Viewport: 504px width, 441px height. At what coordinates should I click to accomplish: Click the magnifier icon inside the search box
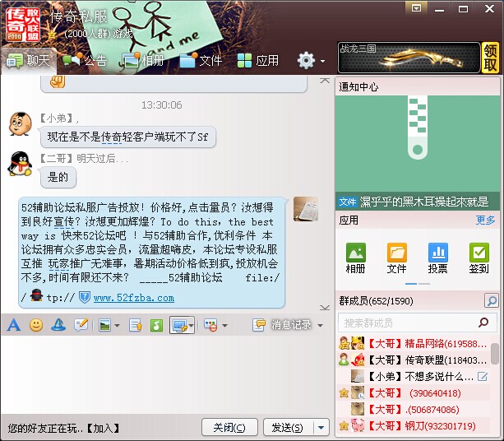(x=483, y=323)
